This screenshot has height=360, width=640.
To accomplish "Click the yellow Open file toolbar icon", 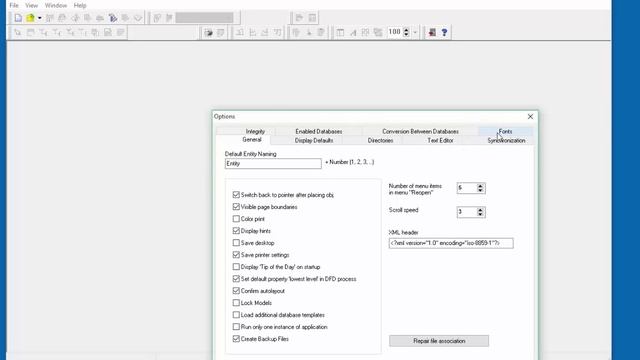I will [x=31, y=18].
